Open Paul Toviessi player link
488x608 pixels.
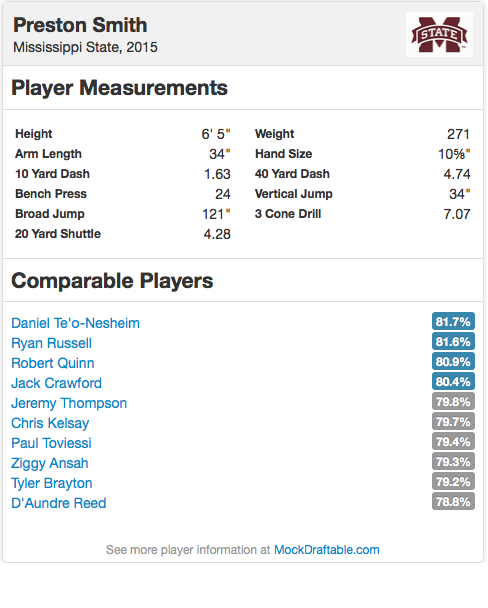click(x=51, y=443)
